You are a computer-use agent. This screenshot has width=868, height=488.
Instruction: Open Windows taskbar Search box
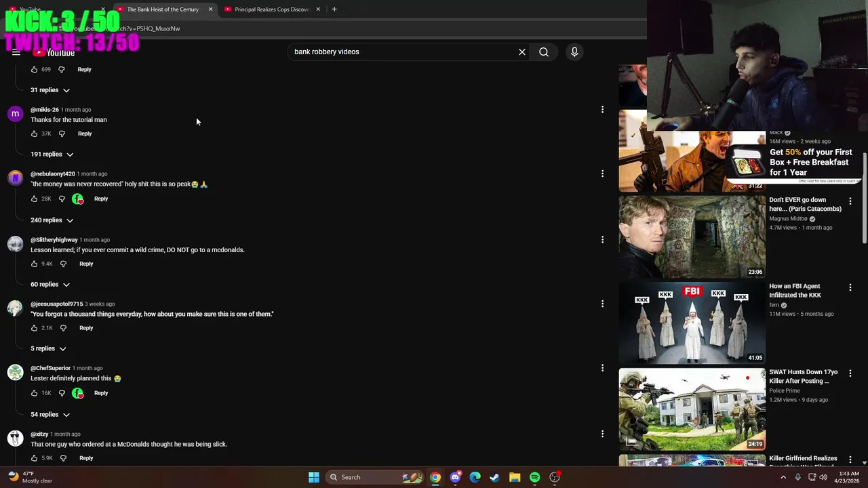point(374,477)
